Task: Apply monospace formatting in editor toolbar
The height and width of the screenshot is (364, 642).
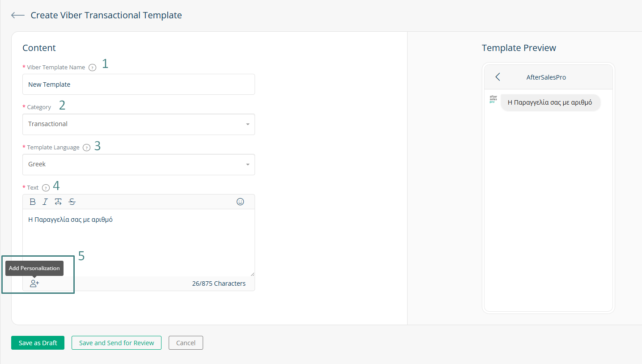Action: click(x=58, y=202)
